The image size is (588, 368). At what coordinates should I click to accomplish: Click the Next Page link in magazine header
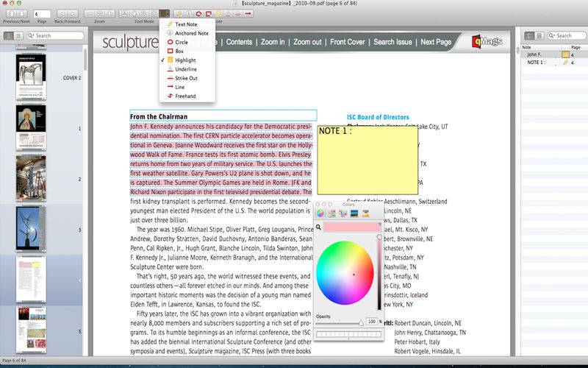436,42
